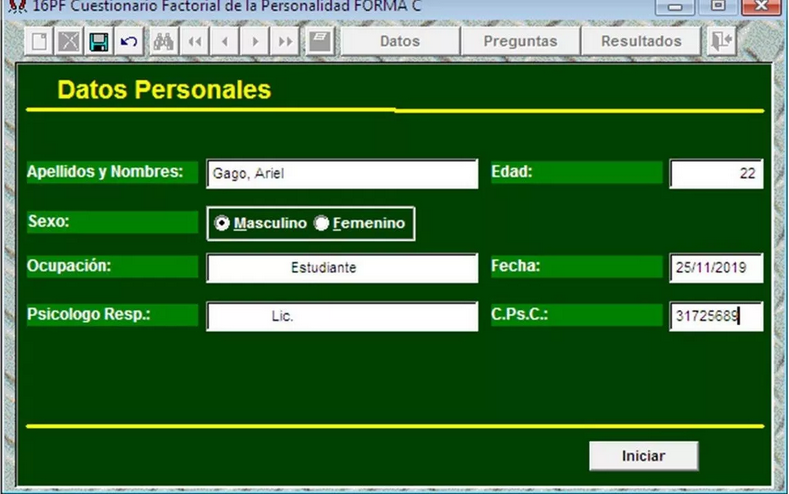Click the Fecha field with 25/11/2019

tap(716, 268)
